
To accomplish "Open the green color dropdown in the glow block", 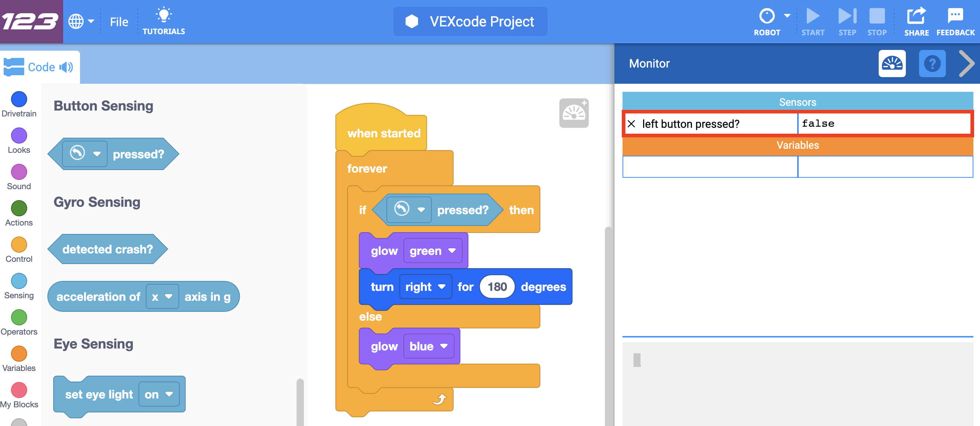I will point(432,250).
